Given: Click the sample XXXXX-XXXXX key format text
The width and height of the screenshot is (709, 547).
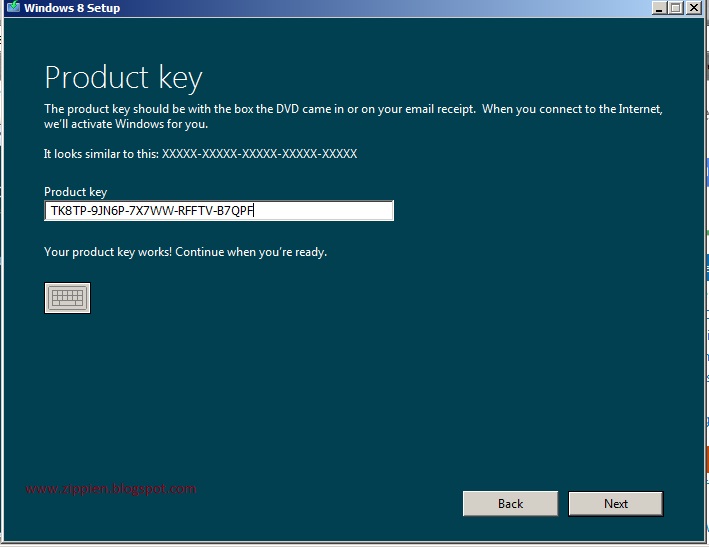Looking at the screenshot, I should (260, 154).
